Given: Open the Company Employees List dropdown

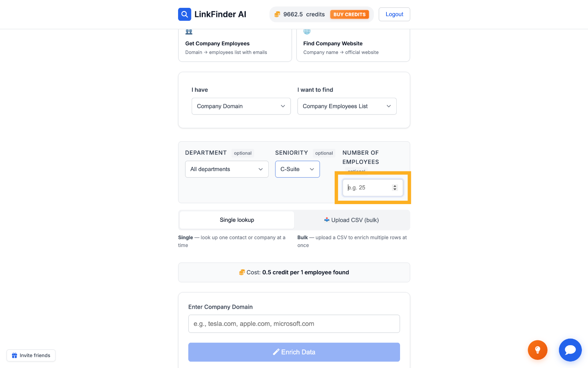Looking at the screenshot, I should pos(347,106).
